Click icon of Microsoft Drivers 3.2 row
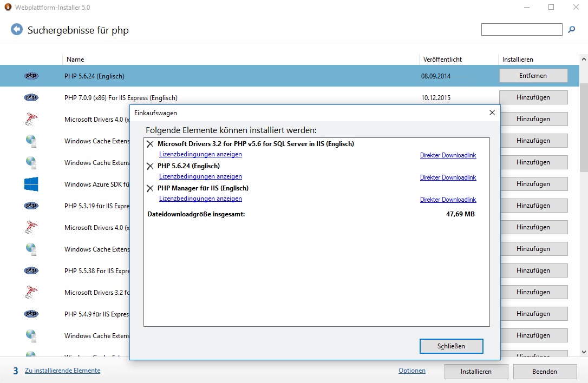 coord(31,292)
